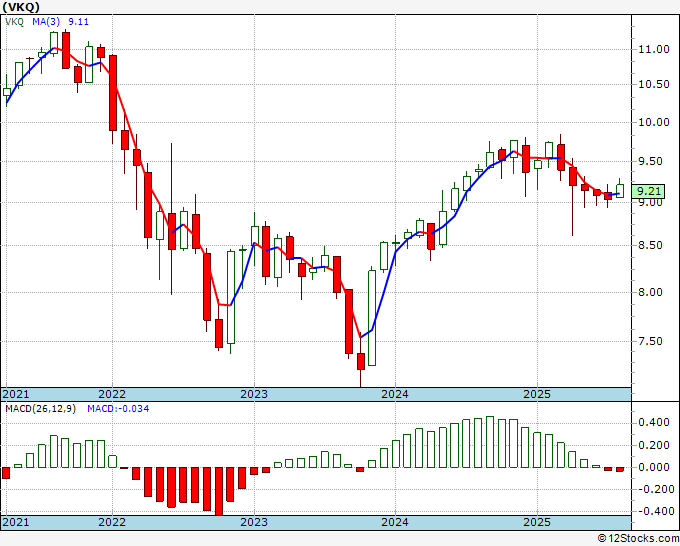Select the 11.00 price axis label
Image resolution: width=680 pixels, height=546 pixels.
tap(654, 49)
